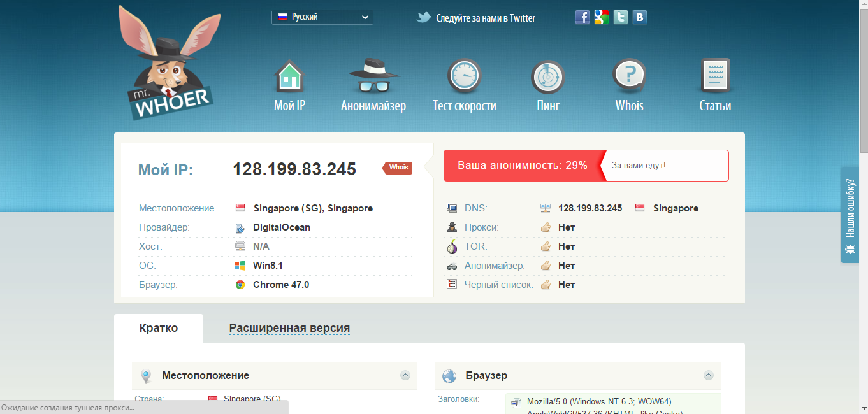Click thumbs-up icon in Черный список row

(x=546, y=285)
